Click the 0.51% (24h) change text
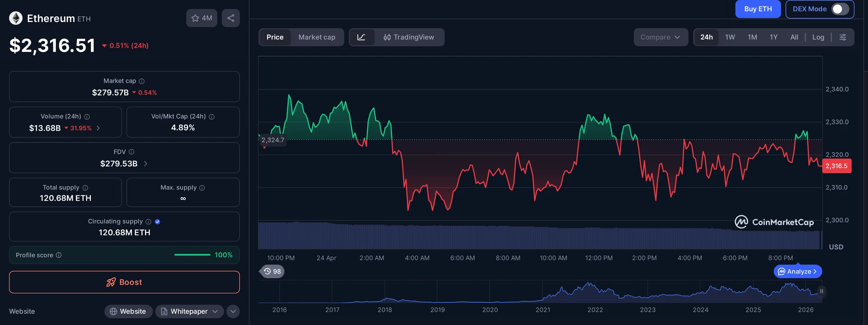Viewport: 868px width, 325px height. pos(129,46)
